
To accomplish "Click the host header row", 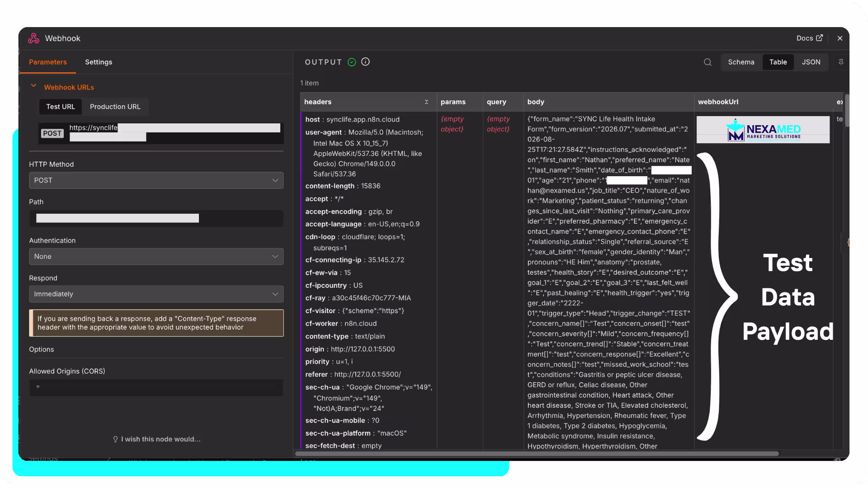I will pyautogui.click(x=352, y=120).
